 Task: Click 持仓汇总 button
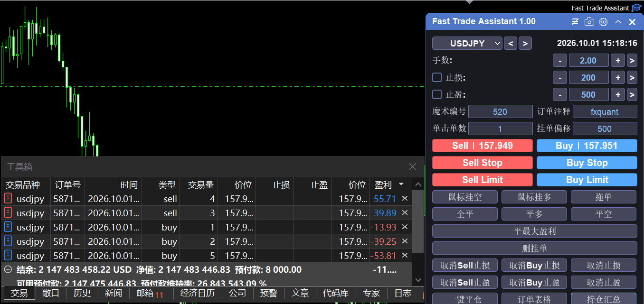coord(604,299)
